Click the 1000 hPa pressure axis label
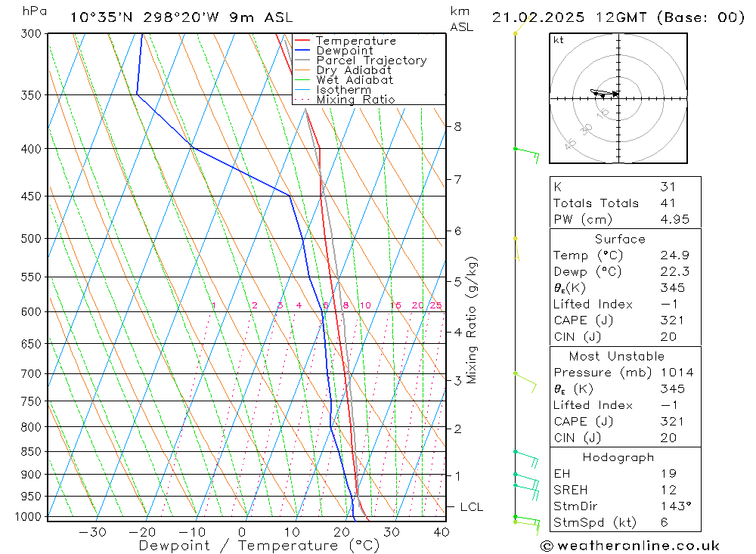756x554 pixels. [x=29, y=517]
